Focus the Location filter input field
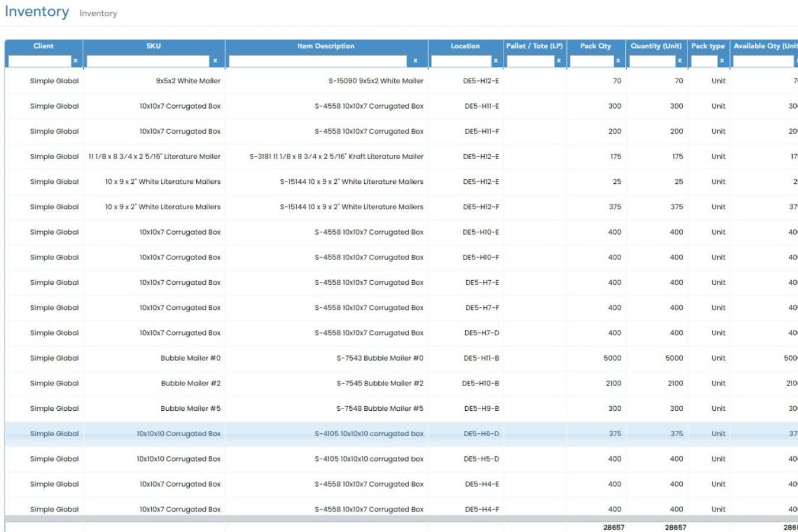This screenshot has height=532, width=798. (461, 60)
